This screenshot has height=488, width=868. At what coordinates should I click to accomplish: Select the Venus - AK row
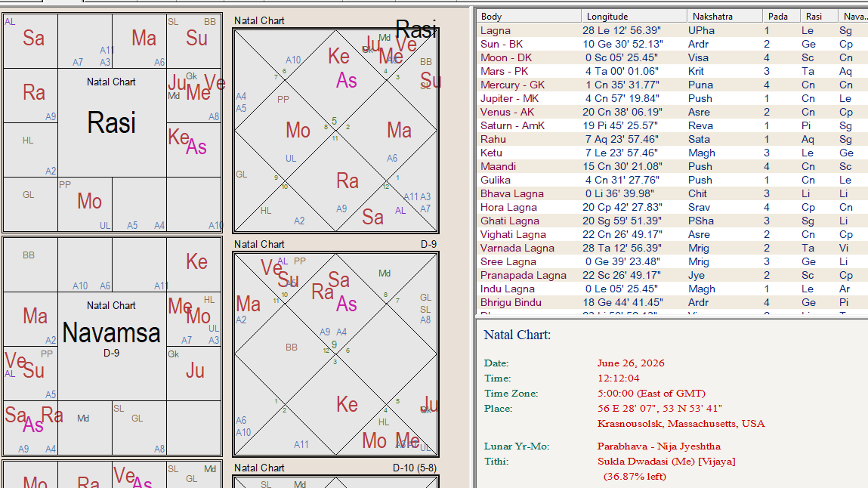point(672,112)
